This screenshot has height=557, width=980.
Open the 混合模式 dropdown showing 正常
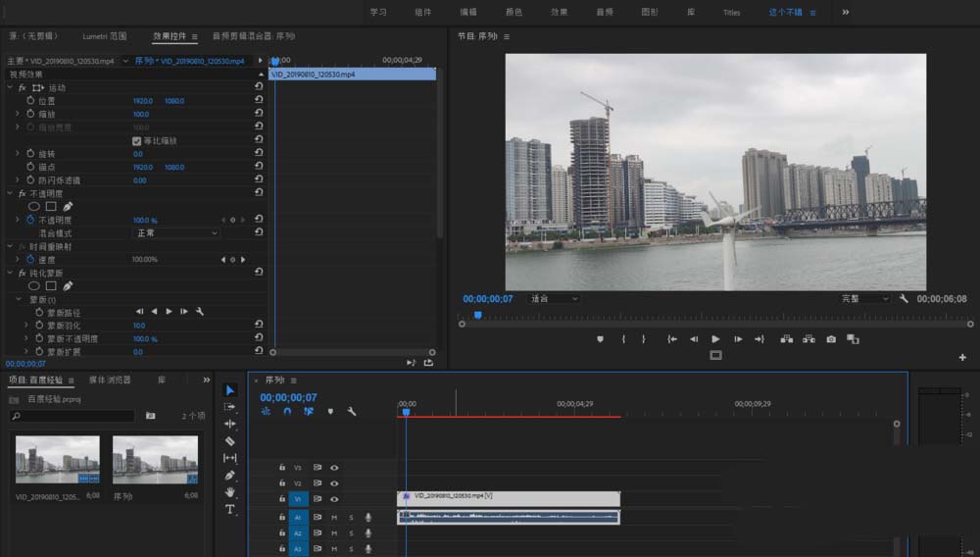(176, 233)
